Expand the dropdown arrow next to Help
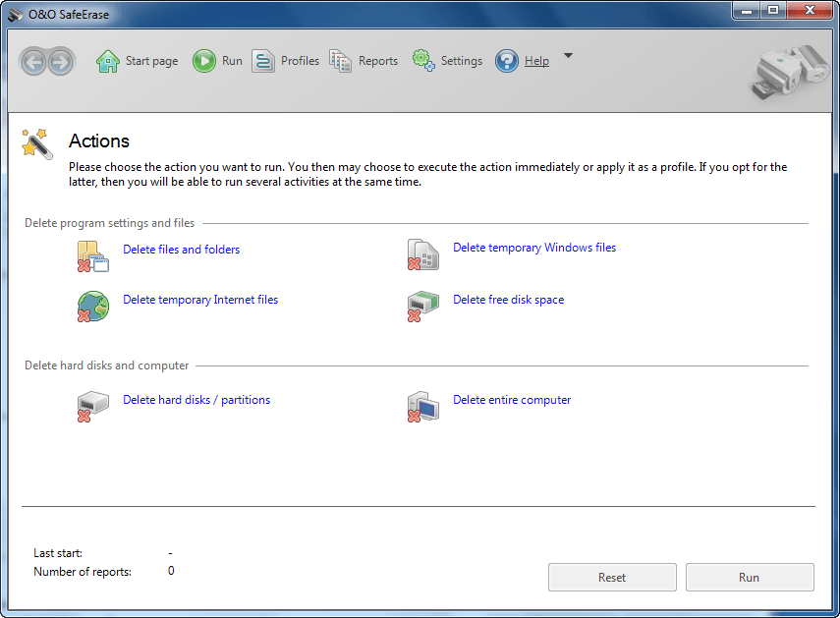This screenshot has height=618, width=840. pos(568,57)
